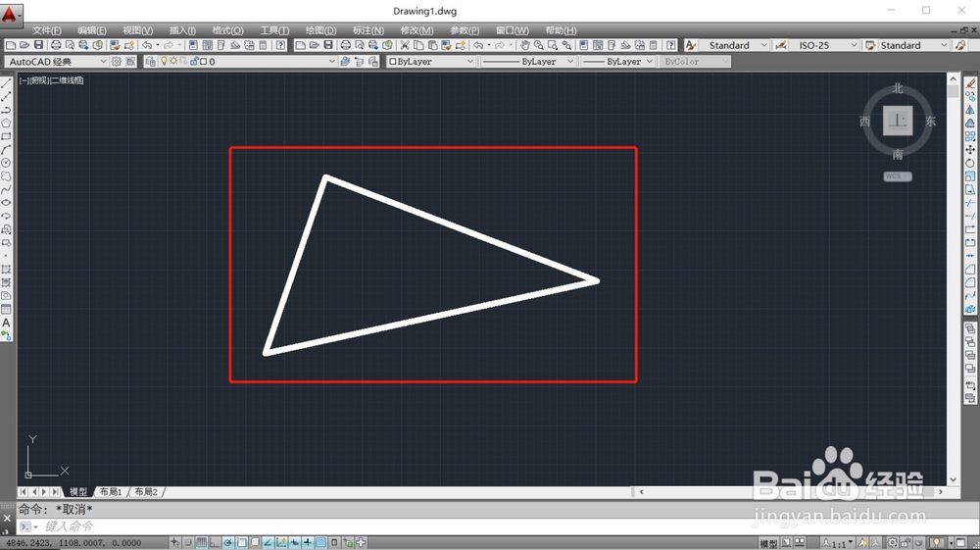Click the coordinates readout in status bar
This screenshot has height=550, width=980.
pyautogui.click(x=73, y=543)
